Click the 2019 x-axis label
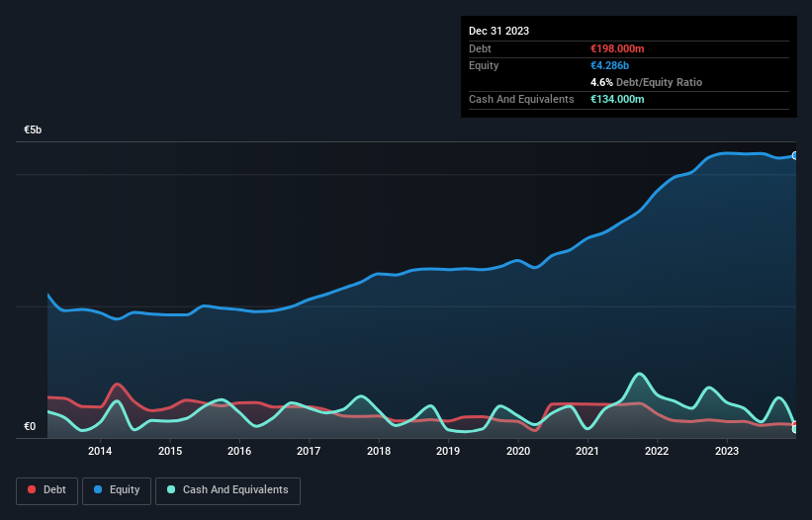812x520 pixels. coord(448,451)
